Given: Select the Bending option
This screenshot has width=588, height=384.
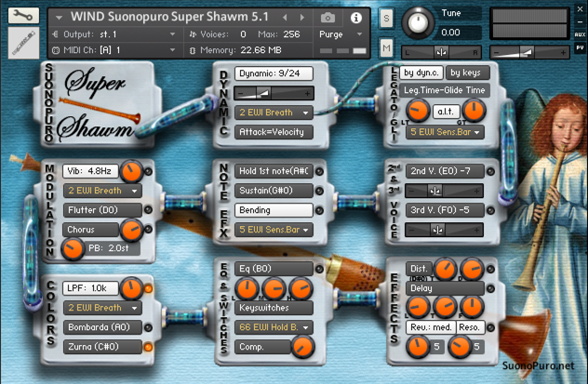Looking at the screenshot, I should (x=274, y=210).
